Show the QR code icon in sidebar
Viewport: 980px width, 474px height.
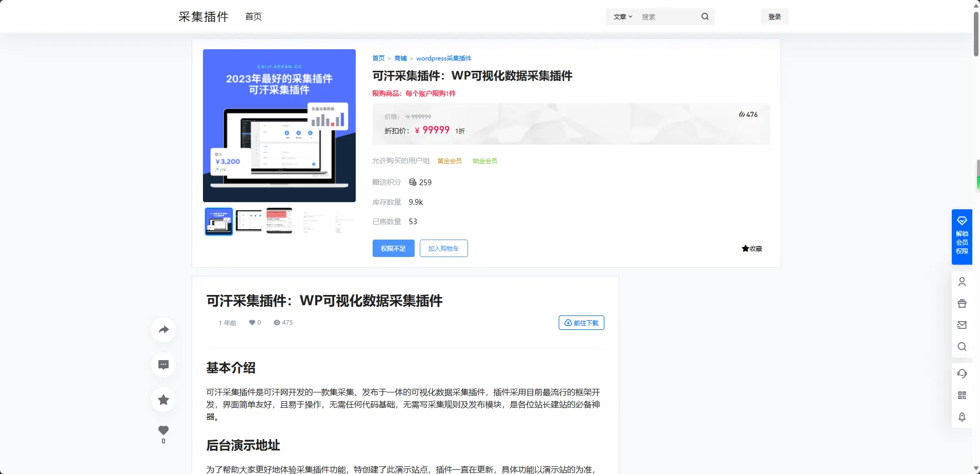(x=962, y=395)
